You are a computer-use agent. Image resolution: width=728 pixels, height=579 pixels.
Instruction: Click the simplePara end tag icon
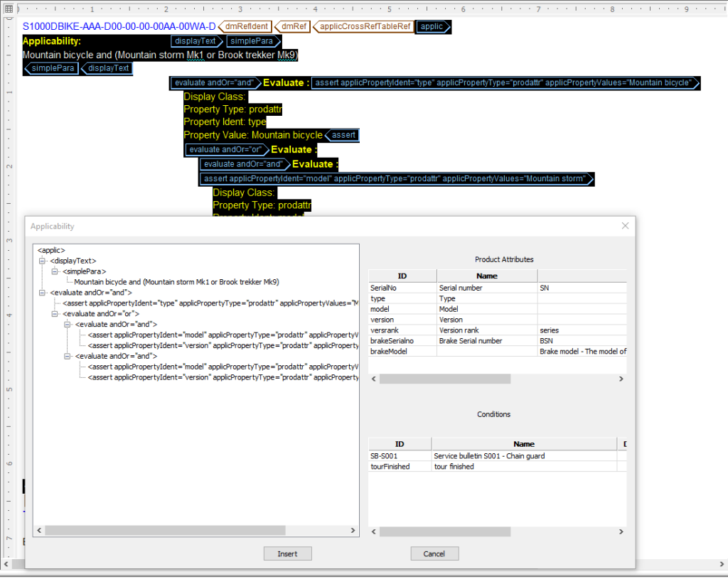tap(50, 68)
